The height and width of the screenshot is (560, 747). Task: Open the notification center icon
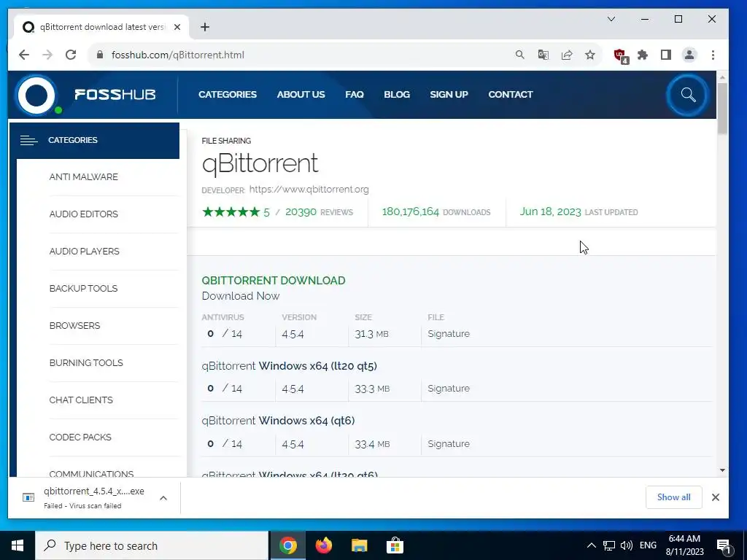pos(724,545)
